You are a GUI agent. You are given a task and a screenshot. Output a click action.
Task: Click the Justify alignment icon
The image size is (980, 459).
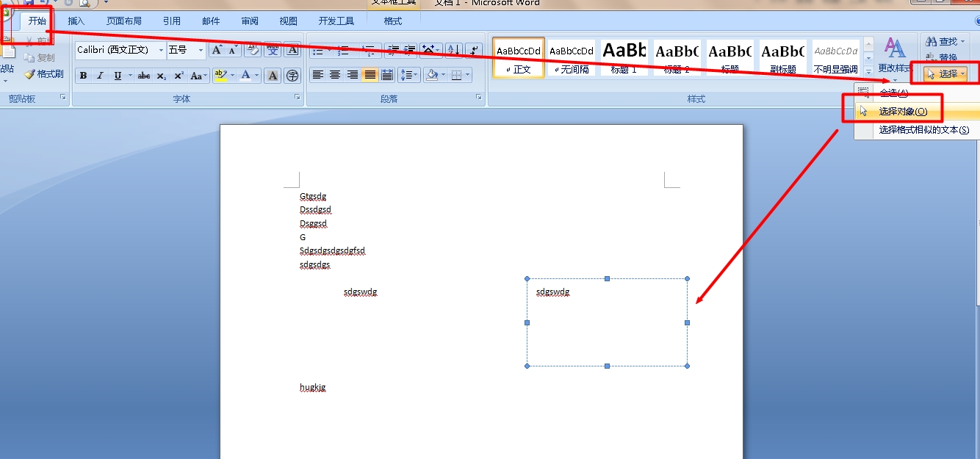[370, 75]
